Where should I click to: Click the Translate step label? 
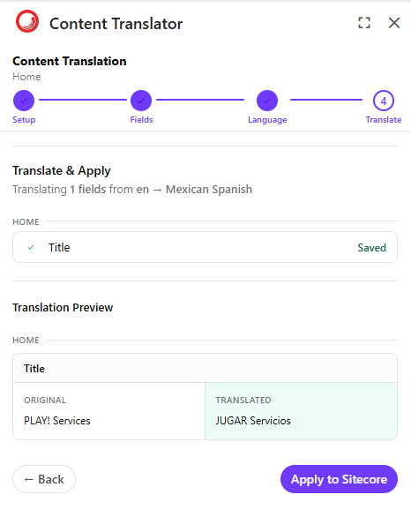pos(384,120)
